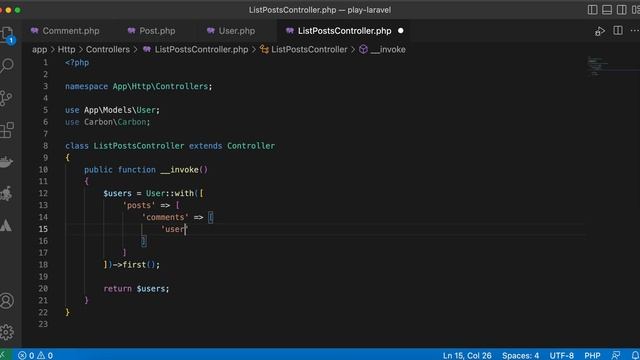Change language mode via PHP
Viewport: 640px width, 360px height.
click(x=592, y=356)
